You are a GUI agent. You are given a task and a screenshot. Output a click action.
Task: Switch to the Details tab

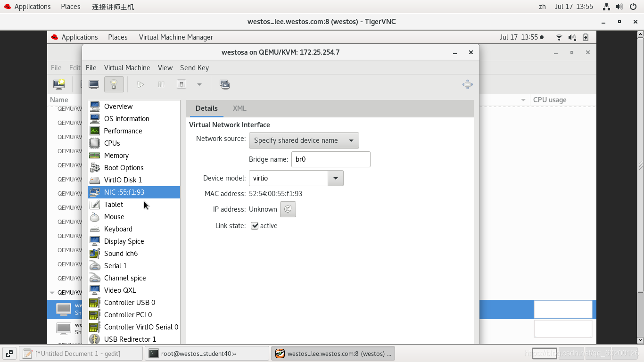pyautogui.click(x=206, y=108)
